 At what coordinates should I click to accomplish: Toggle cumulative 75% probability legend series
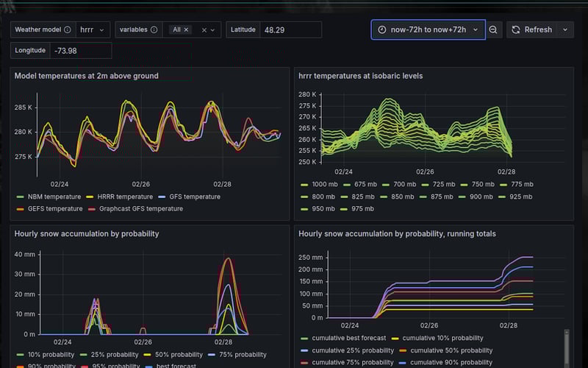[353, 363]
